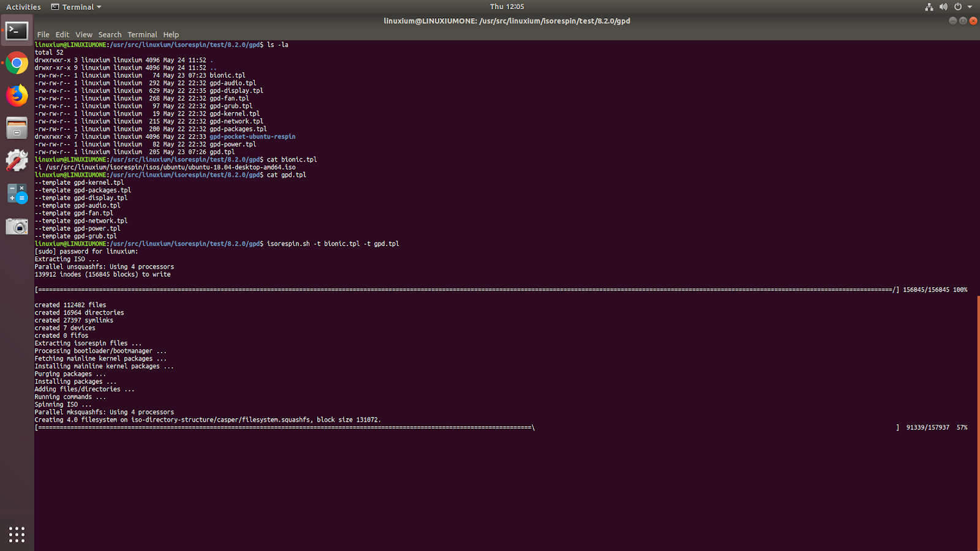Open the system tweak tool with the wrench icon
This screenshot has height=551, width=980.
click(x=17, y=160)
